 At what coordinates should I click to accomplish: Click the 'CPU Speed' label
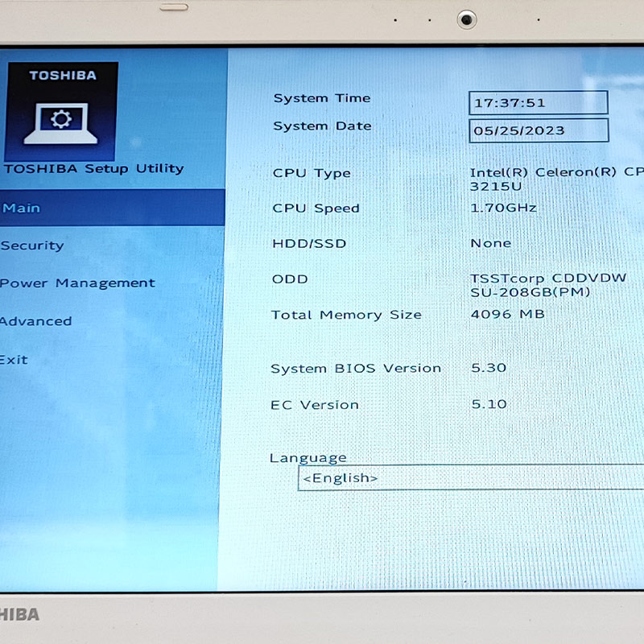316,208
